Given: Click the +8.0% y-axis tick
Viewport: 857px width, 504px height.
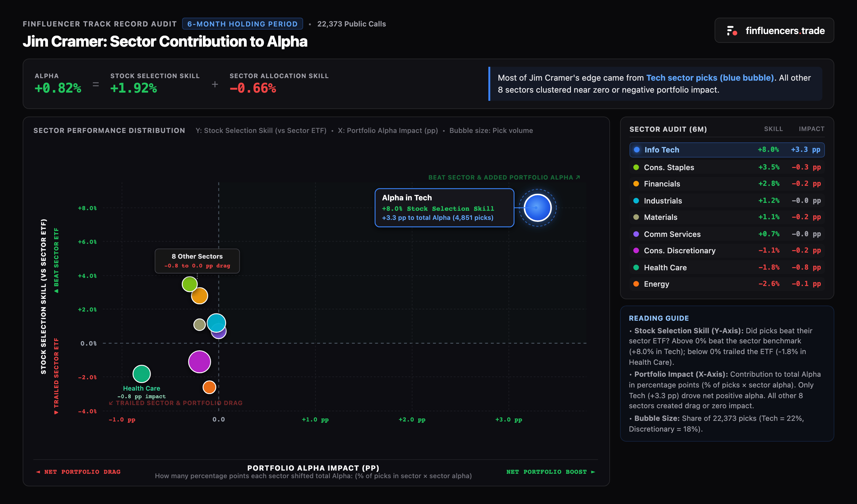Looking at the screenshot, I should pyautogui.click(x=87, y=208).
